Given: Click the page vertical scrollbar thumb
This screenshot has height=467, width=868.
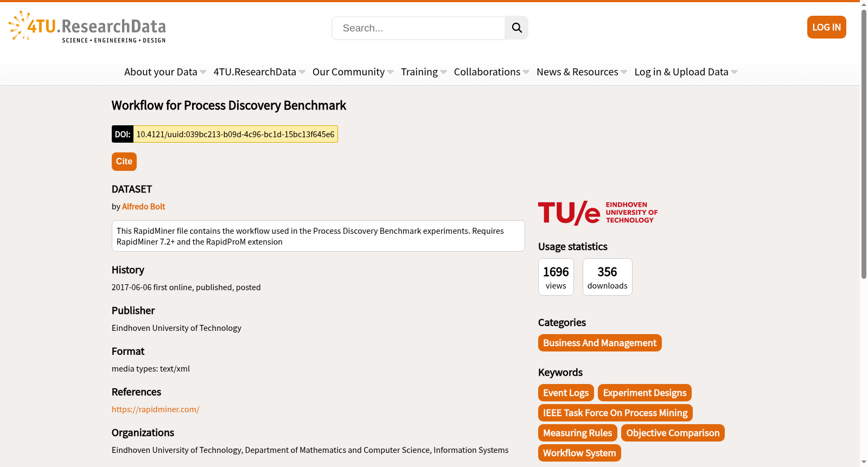Looking at the screenshot, I should pos(864,144).
